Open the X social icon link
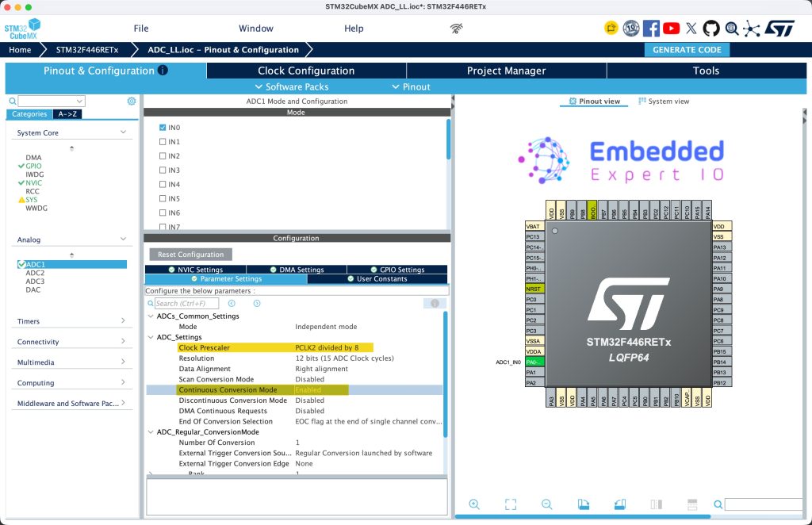 click(691, 29)
